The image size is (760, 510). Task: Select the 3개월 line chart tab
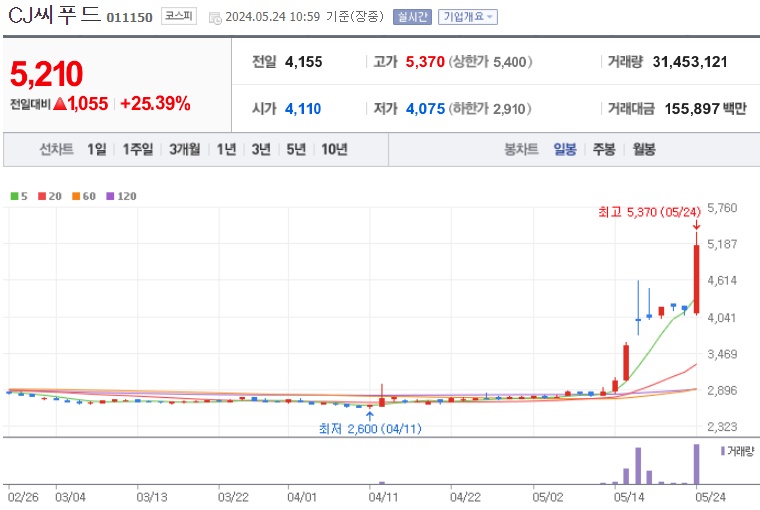pyautogui.click(x=185, y=149)
